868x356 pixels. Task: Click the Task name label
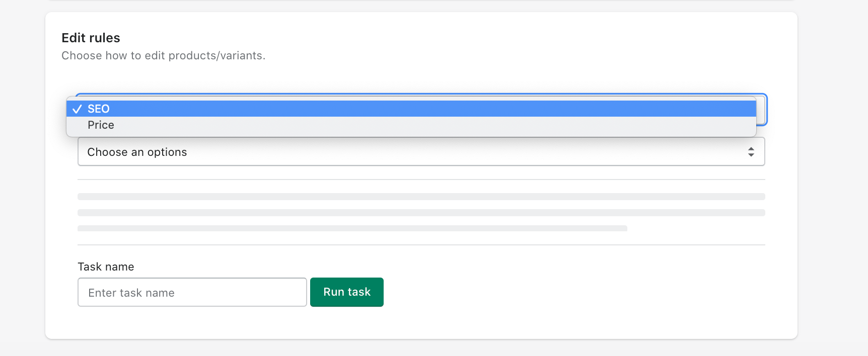(x=105, y=266)
